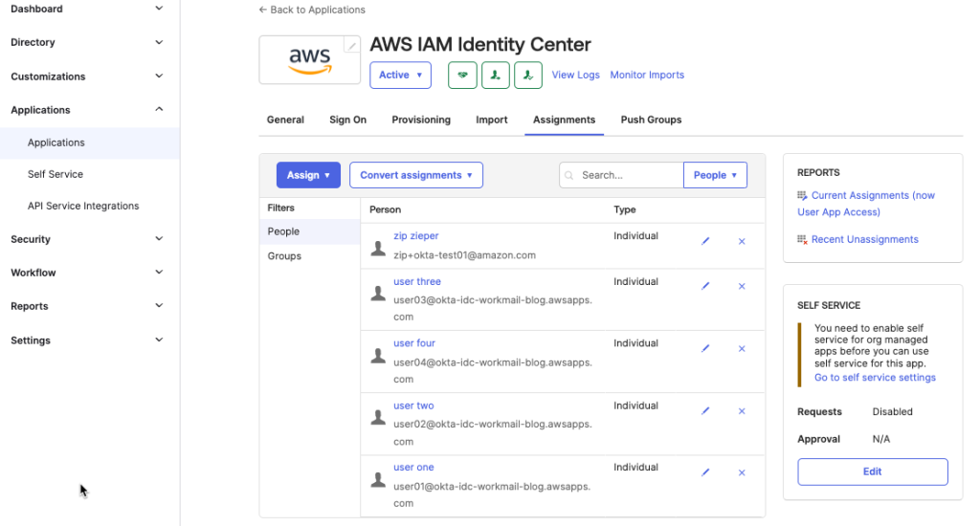Image resolution: width=980 pixels, height=526 pixels.
Task: Open user four profile link
Action: [413, 343]
